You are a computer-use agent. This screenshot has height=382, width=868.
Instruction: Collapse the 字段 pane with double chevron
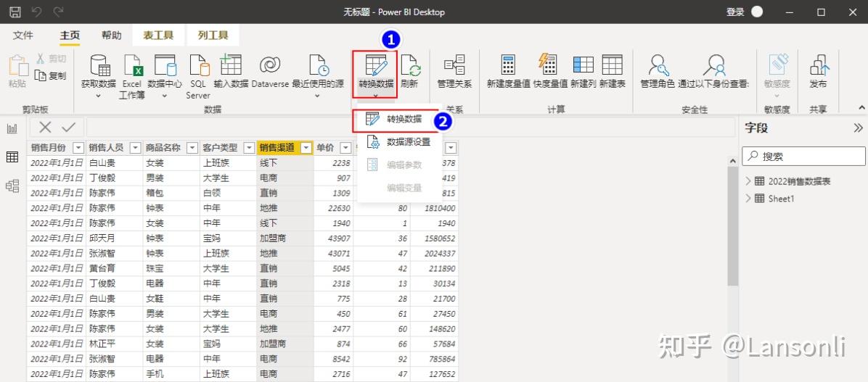pyautogui.click(x=858, y=128)
